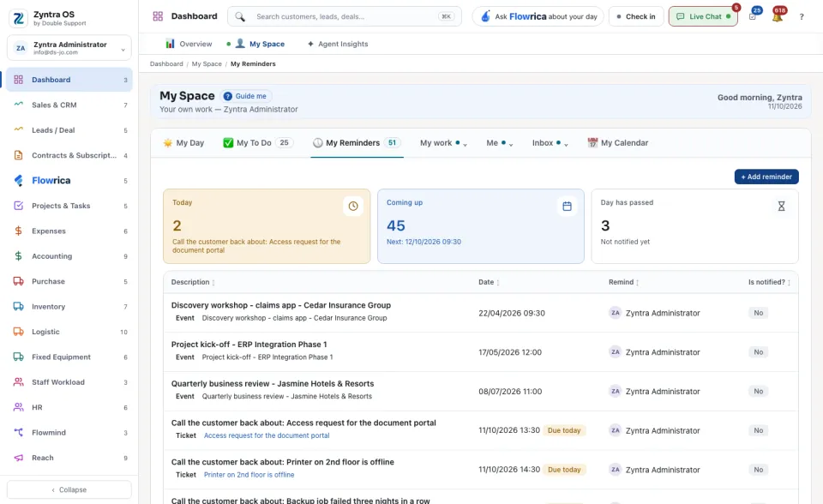823x504 pixels.
Task: Sort the table by Description column
Action: pos(193,283)
